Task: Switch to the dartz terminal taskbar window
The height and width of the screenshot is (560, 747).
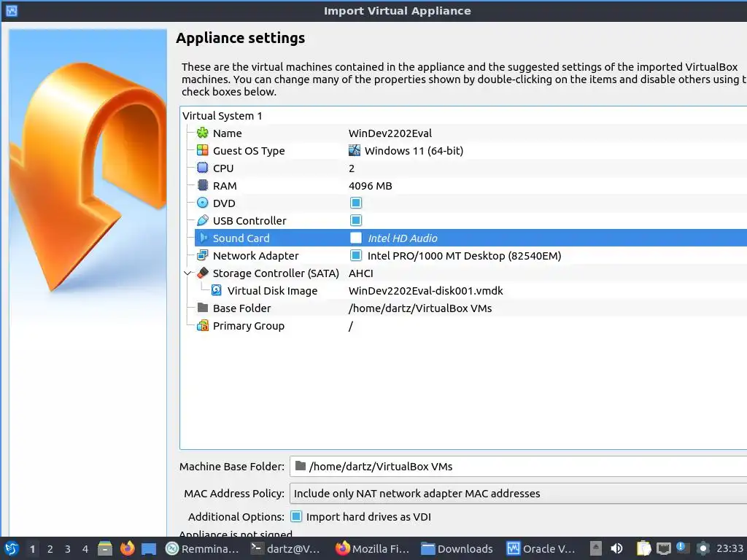Action: [286, 548]
